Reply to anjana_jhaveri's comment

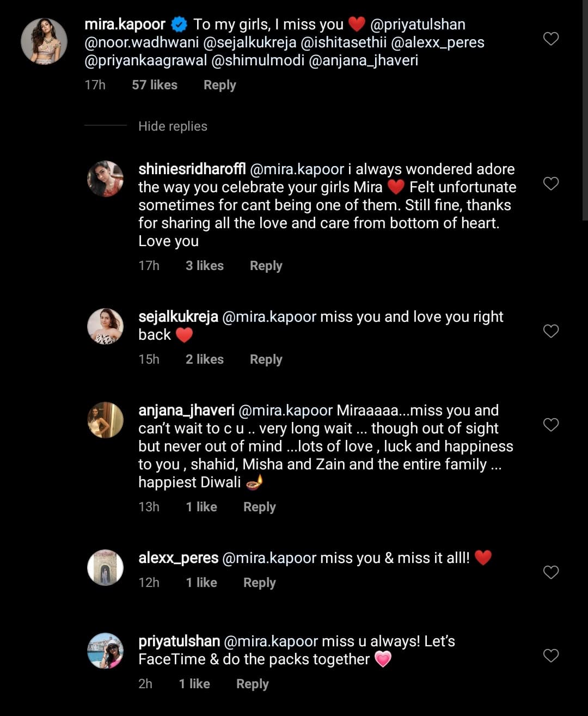pos(259,507)
